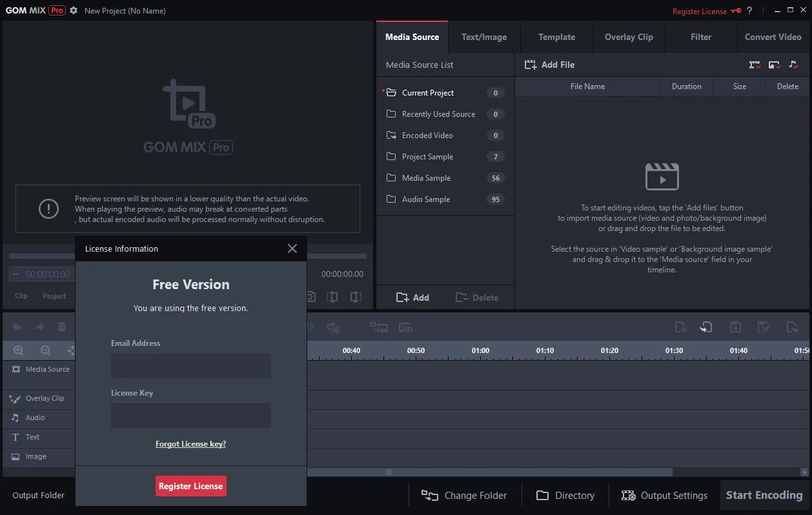
Task: Click the Email Address input field
Action: [191, 365]
